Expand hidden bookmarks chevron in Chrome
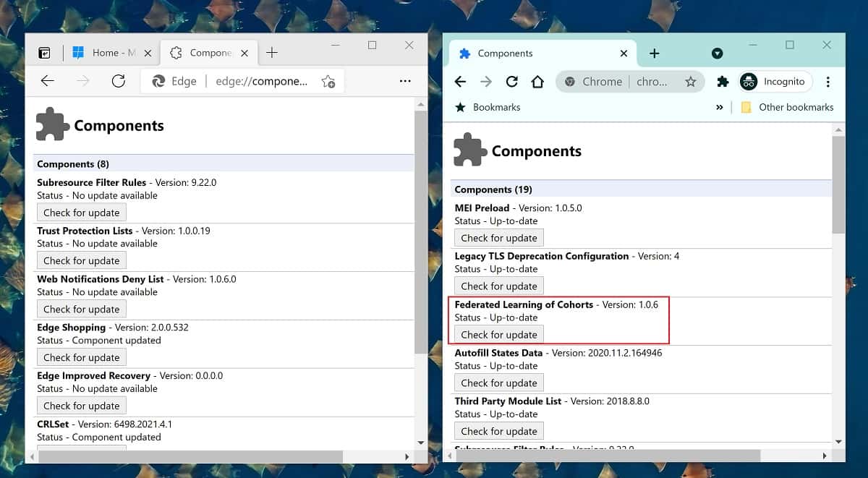868x478 pixels. point(719,107)
